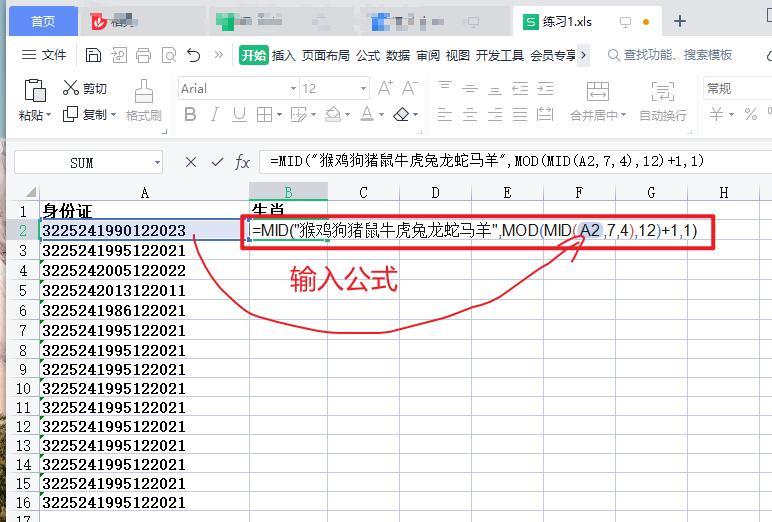772x522 pixels.
Task: Select column A header
Action: [144, 193]
